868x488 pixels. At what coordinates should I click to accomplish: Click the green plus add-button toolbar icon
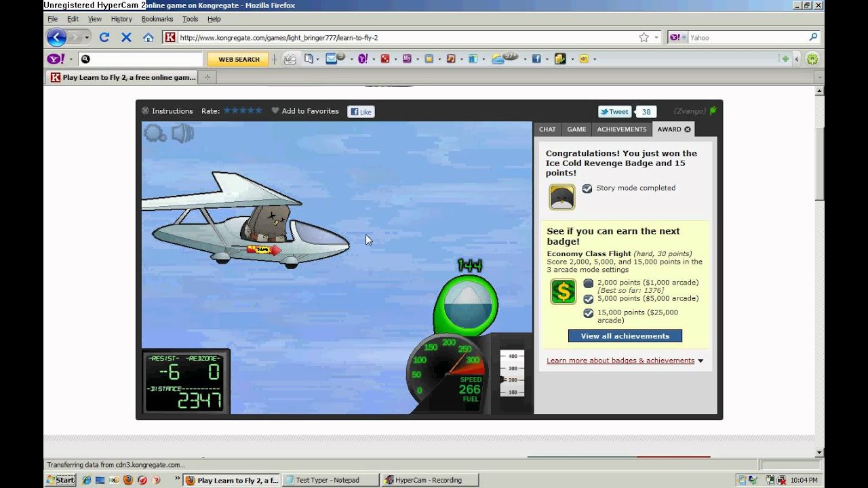785,59
